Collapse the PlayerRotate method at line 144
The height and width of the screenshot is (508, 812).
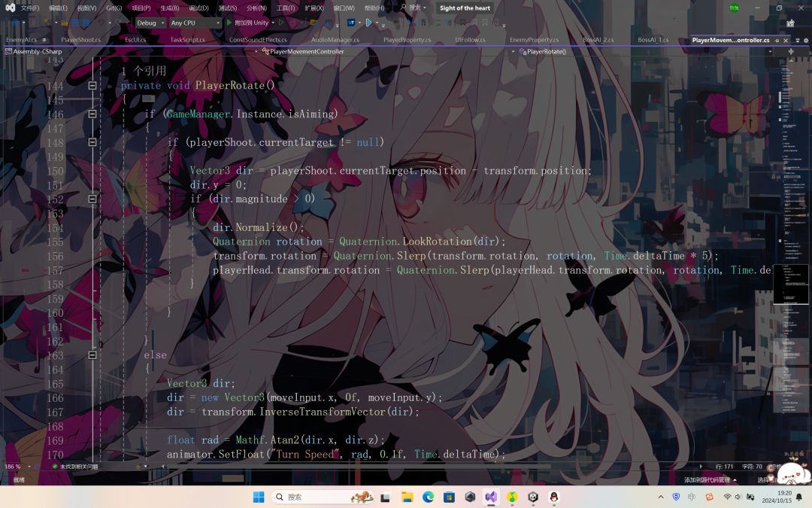coord(92,86)
